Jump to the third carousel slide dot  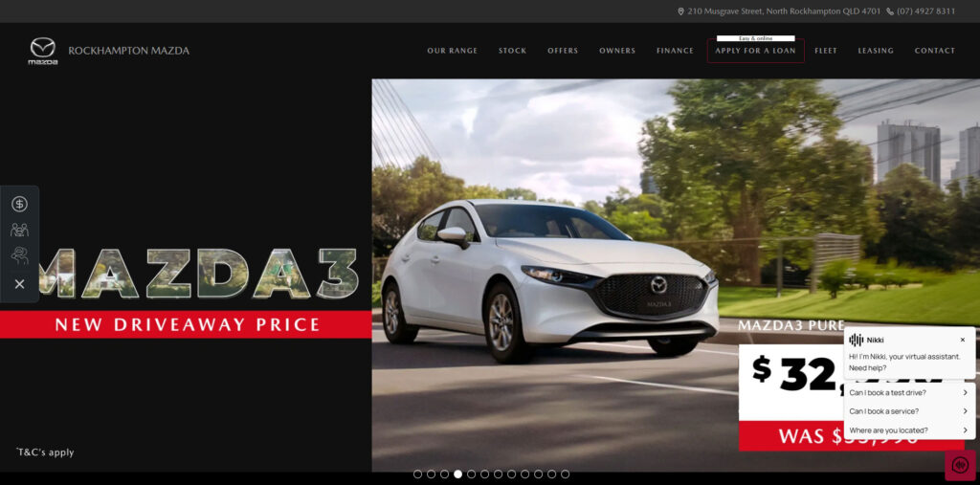tap(444, 474)
